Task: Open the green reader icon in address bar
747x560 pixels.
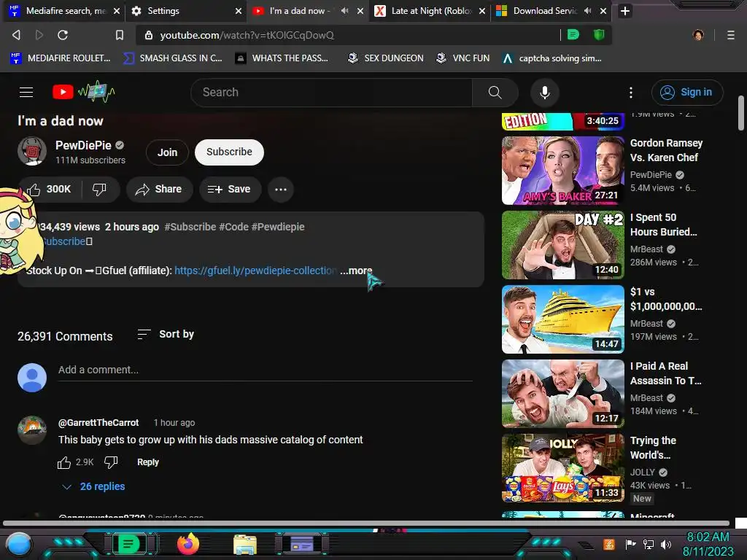Action: click(x=573, y=35)
